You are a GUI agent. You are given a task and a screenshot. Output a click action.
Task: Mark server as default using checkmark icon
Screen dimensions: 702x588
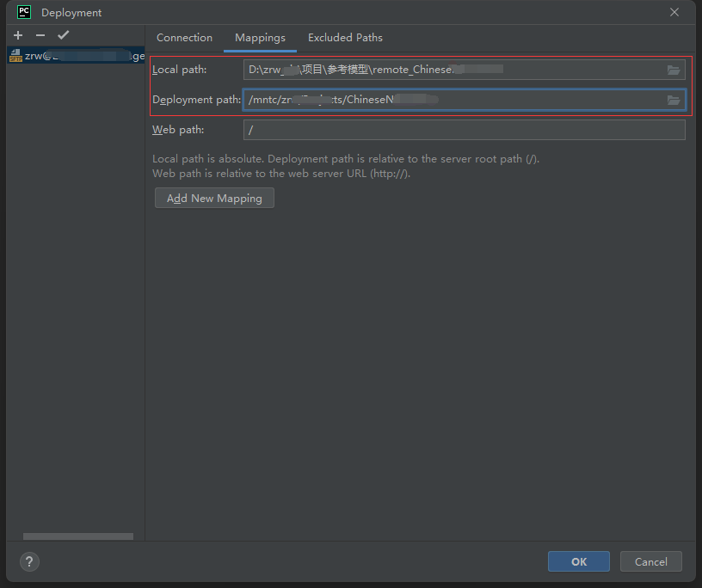(63, 35)
